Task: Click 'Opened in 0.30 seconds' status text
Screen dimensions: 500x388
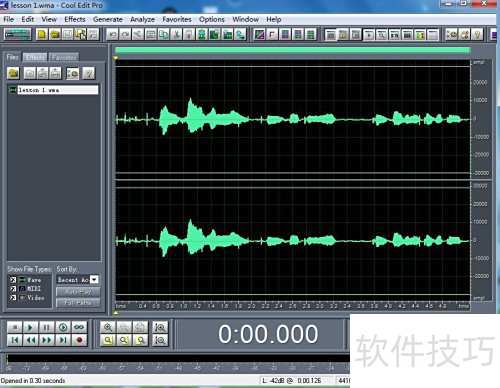Action: click(33, 381)
